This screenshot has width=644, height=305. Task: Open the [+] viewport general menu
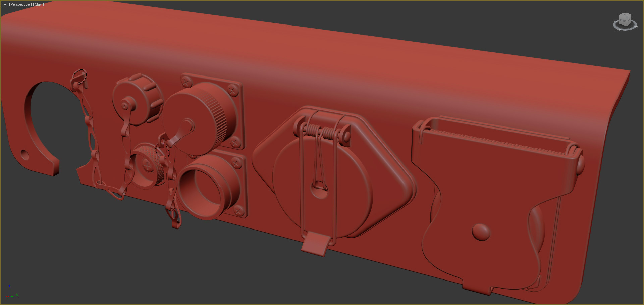(5, 4)
